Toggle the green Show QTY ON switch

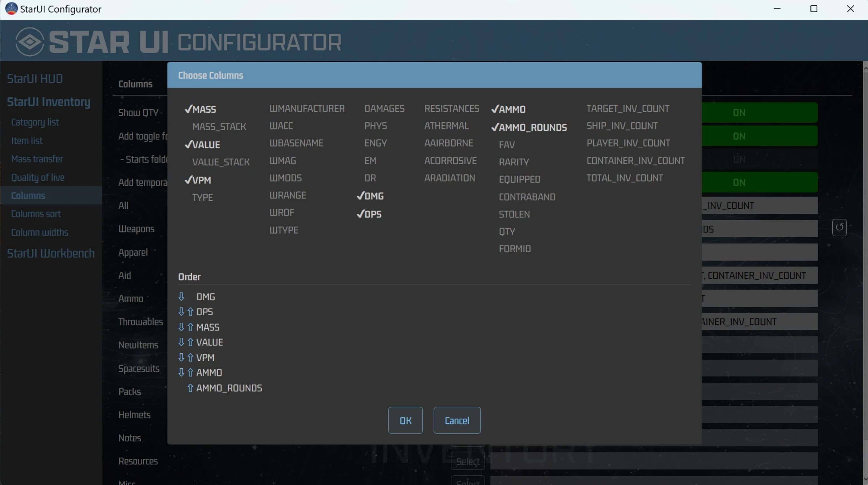739,113
